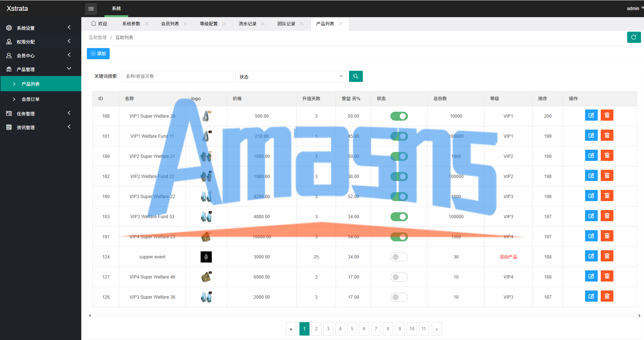Screen dimensions: 644x340
Task: Click the hamburger menu icon in header
Action: click(91, 9)
